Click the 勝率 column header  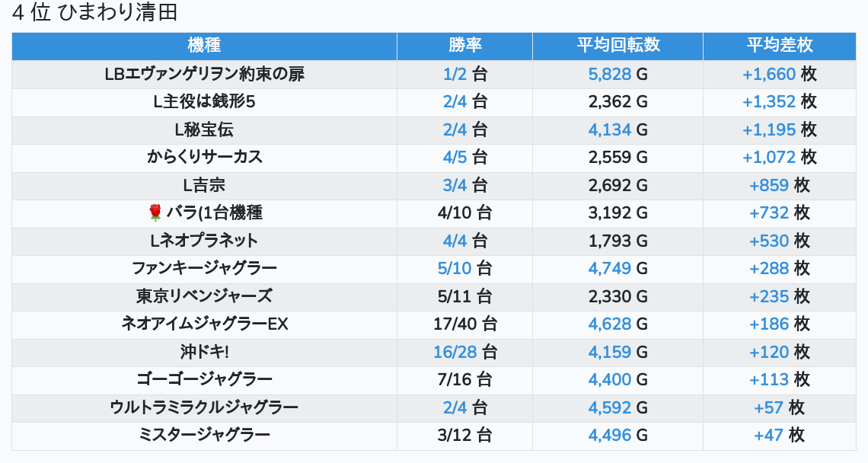(464, 45)
